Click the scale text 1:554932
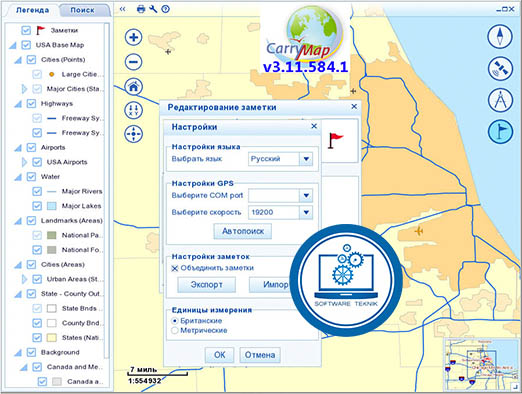 (x=144, y=381)
